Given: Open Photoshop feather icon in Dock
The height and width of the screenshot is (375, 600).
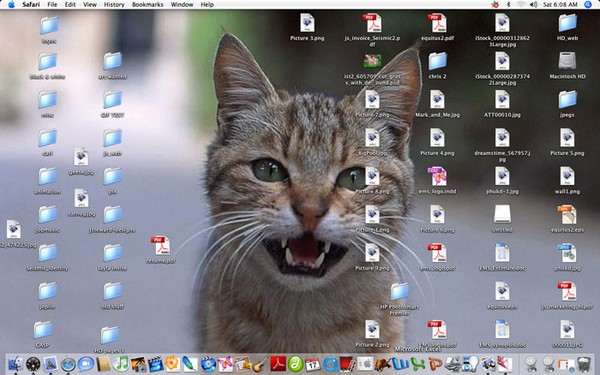Looking at the screenshot, I should (x=190, y=364).
